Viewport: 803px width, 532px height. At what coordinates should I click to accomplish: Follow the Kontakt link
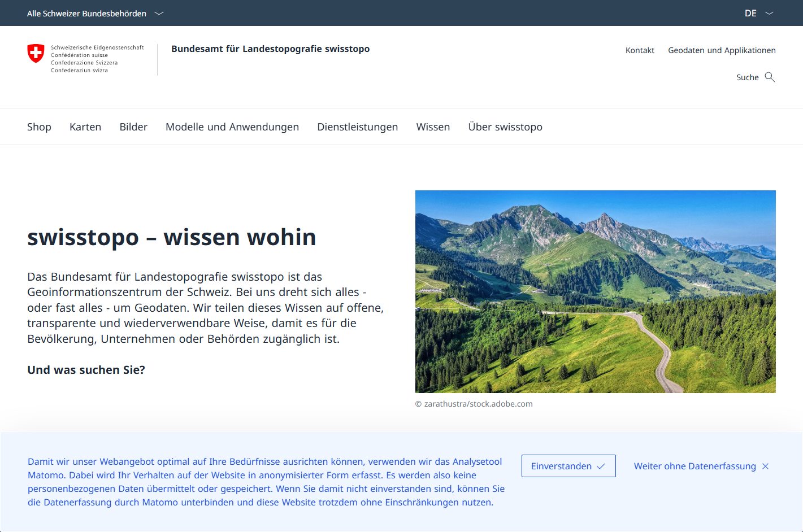[x=640, y=50]
